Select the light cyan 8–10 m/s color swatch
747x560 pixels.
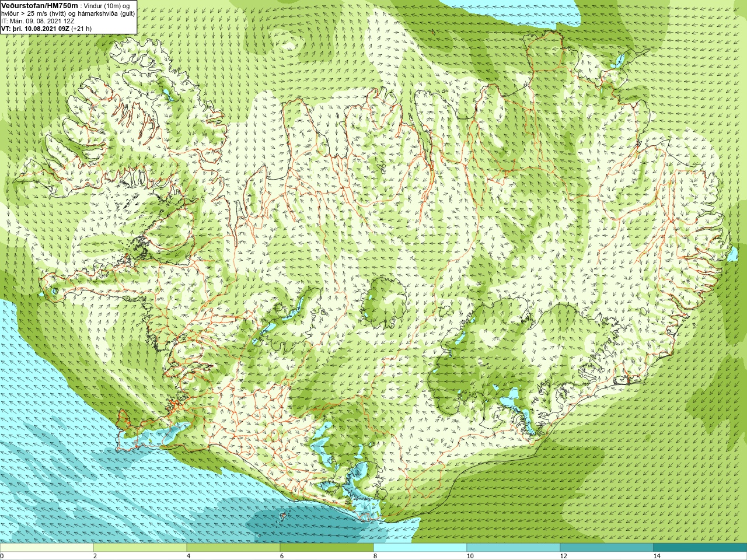(420, 548)
